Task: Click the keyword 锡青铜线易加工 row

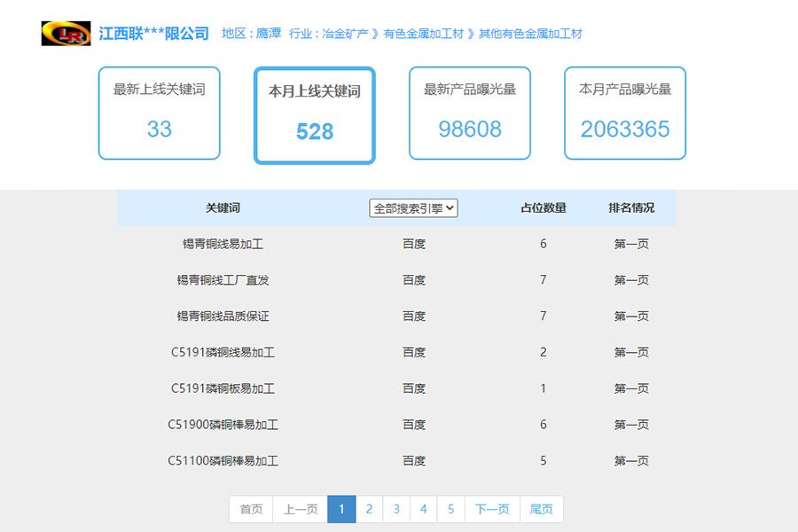Action: [222, 243]
